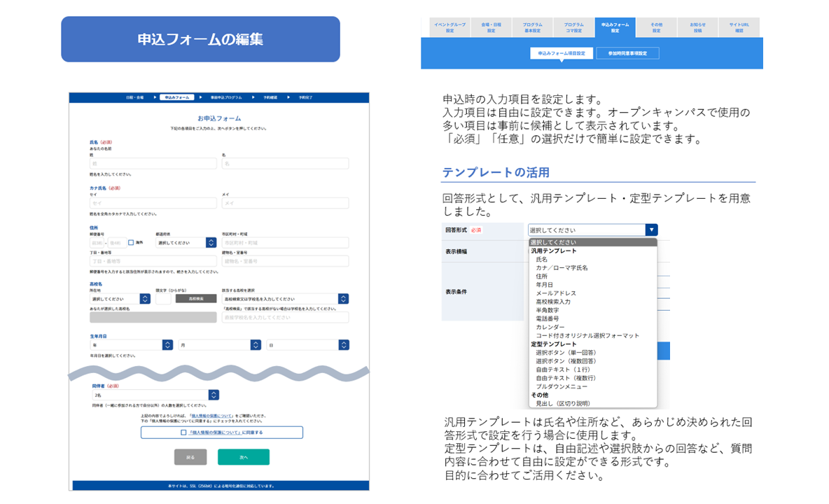The image size is (829, 504).
Task: Click the green 次へ button
Action: (244, 458)
